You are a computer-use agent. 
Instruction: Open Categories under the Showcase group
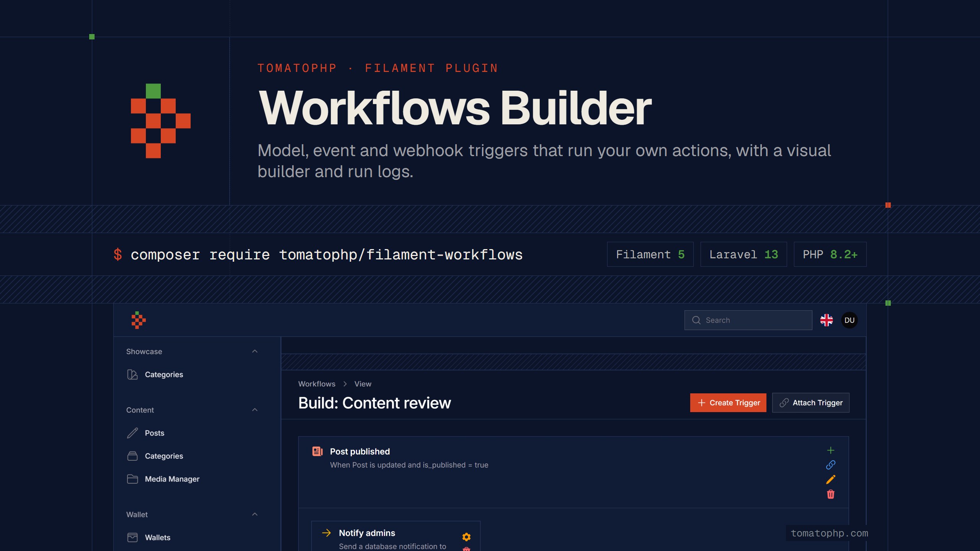pos(164,375)
